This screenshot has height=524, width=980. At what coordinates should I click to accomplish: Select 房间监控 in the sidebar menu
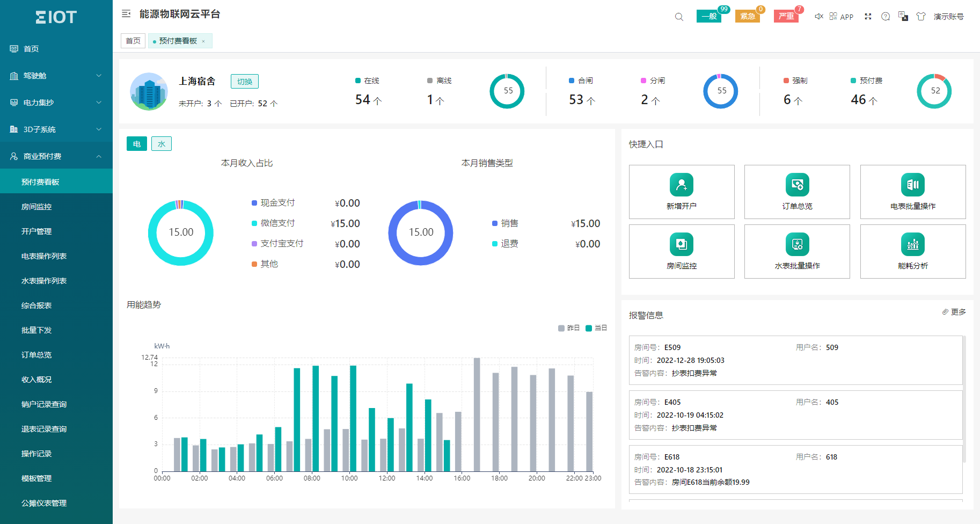tap(36, 207)
